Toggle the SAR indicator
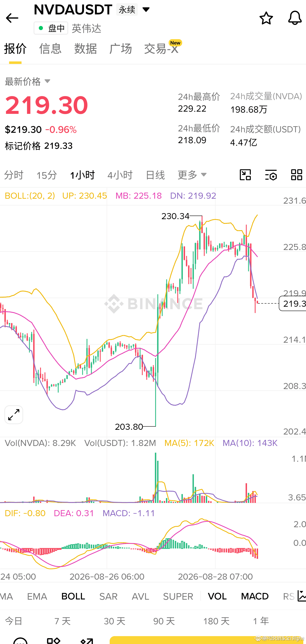The image size is (306, 644). [x=108, y=597]
